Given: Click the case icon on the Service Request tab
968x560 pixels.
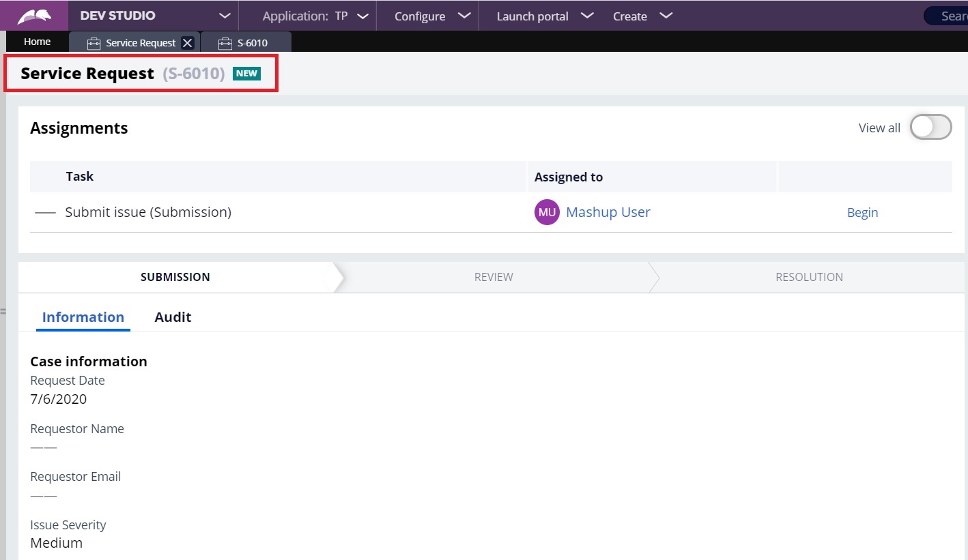Looking at the screenshot, I should click(93, 42).
